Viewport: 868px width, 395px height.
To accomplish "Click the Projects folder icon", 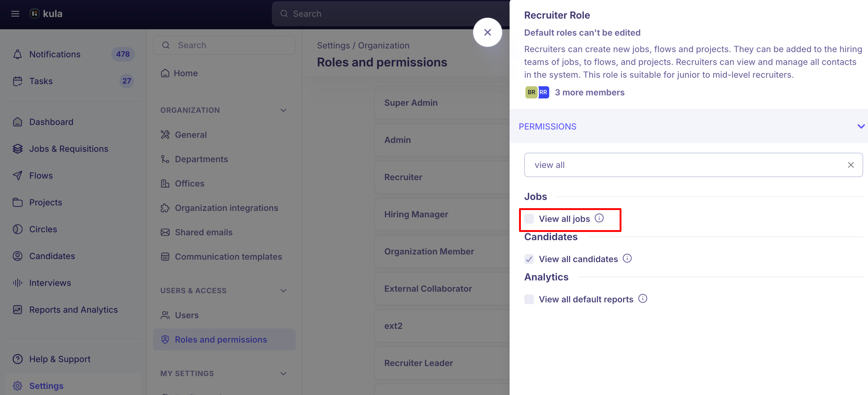I will tap(17, 202).
